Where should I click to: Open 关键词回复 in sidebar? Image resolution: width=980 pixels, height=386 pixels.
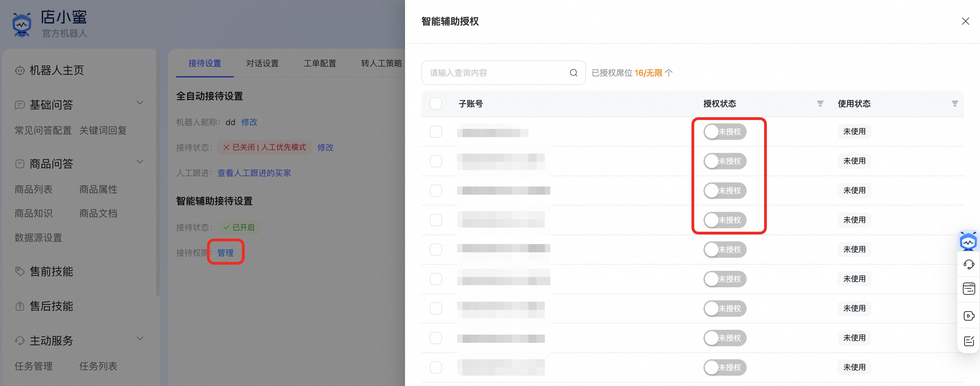click(x=103, y=131)
